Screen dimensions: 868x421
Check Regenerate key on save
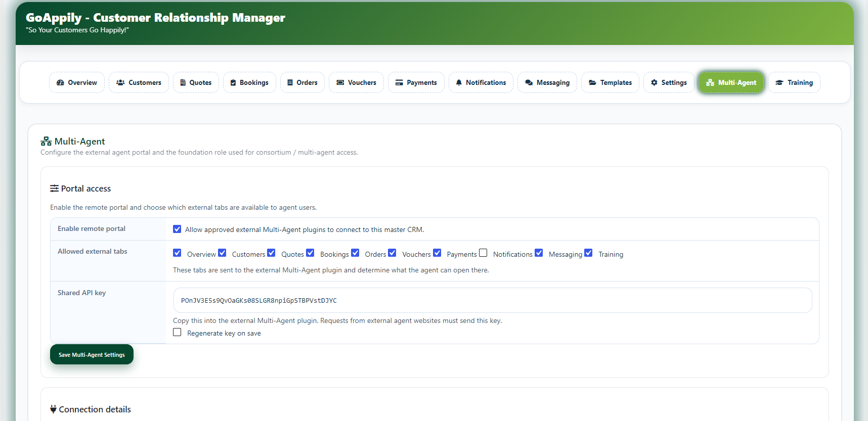(x=177, y=332)
